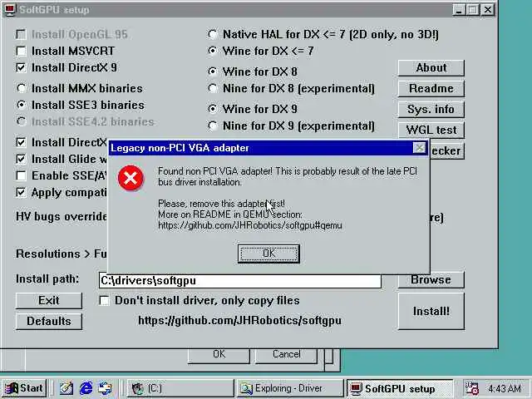
Task: Switch to the (C:) taskbar button
Action: (x=180, y=388)
